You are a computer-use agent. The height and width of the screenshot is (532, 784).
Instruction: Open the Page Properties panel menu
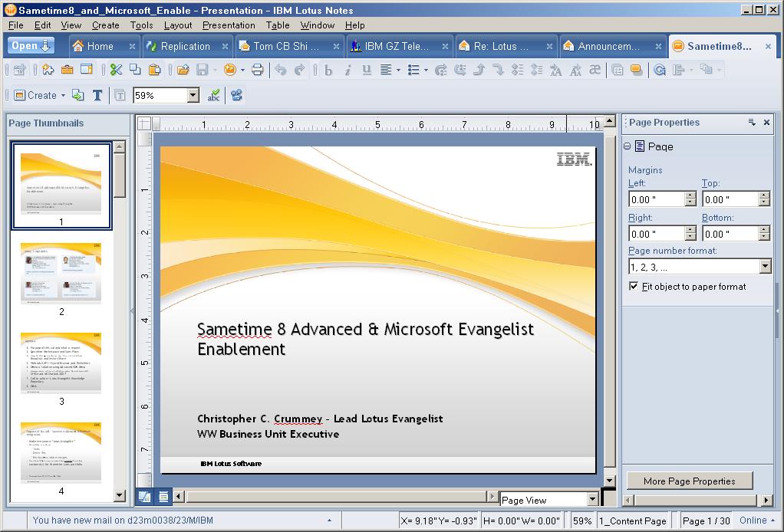pos(752,123)
